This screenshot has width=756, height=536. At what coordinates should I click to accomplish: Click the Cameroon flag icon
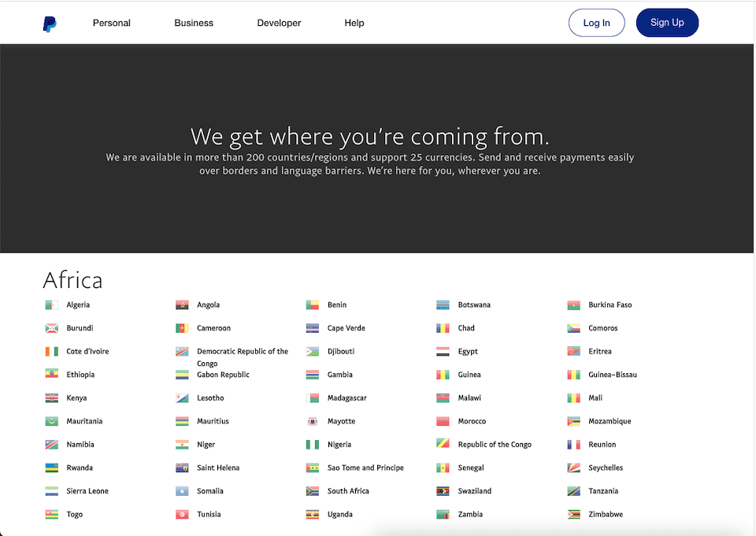tap(181, 327)
